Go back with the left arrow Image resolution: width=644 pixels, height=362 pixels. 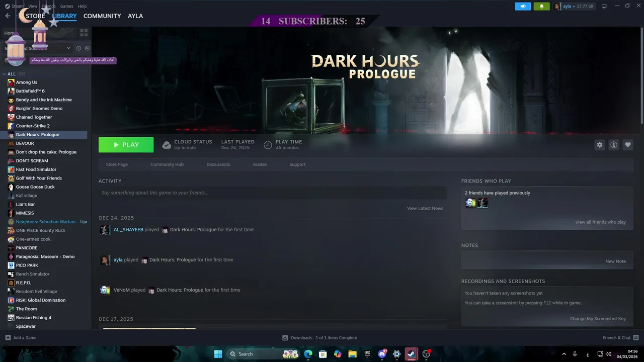pos(8,16)
